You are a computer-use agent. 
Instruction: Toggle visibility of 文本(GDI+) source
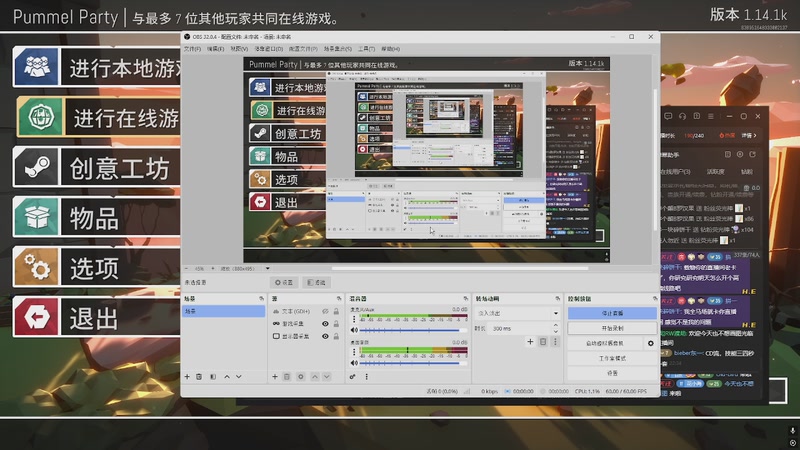pyautogui.click(x=325, y=311)
